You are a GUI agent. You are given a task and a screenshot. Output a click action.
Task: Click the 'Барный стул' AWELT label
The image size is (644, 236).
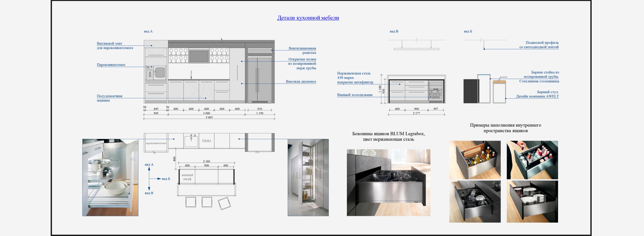coord(537,94)
